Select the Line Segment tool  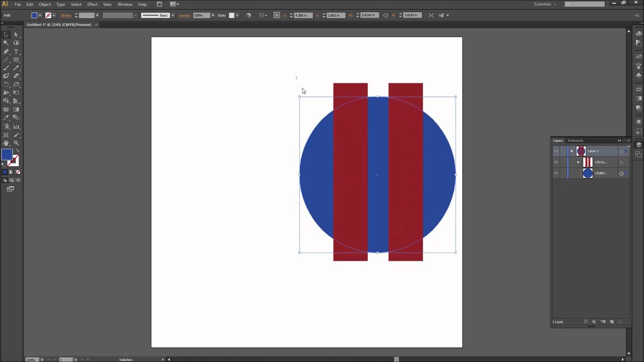6,59
